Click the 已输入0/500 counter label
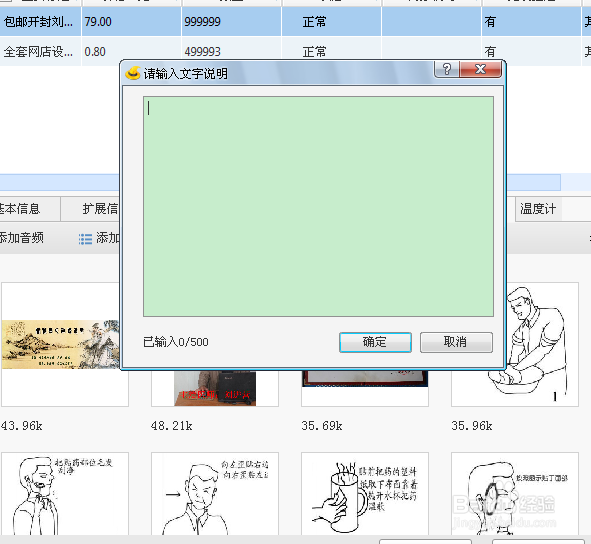This screenshot has width=591, height=544. (176, 342)
